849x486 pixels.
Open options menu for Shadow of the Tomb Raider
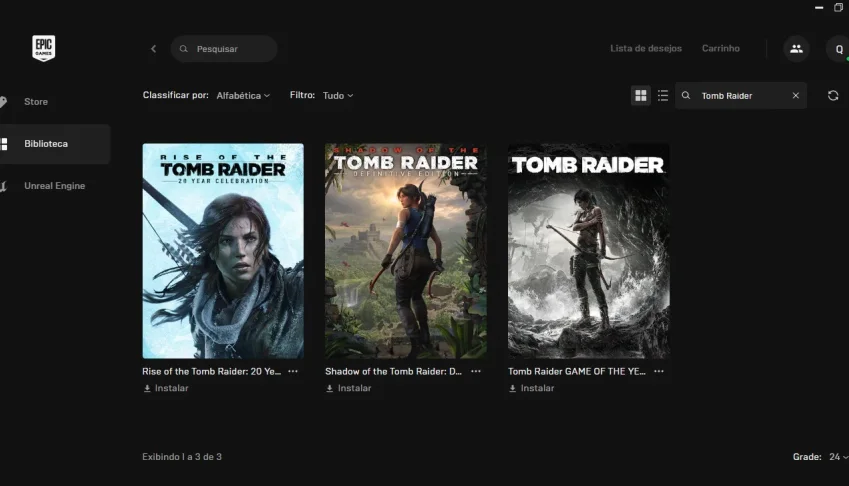[475, 371]
